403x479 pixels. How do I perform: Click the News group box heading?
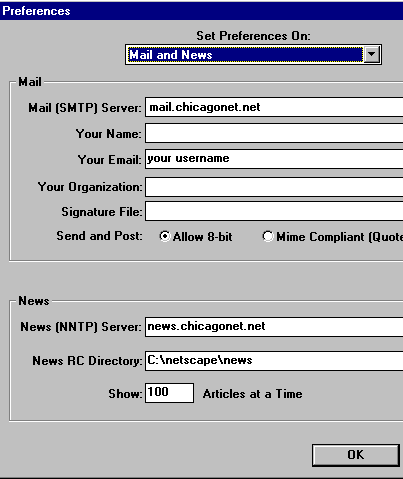[34, 301]
